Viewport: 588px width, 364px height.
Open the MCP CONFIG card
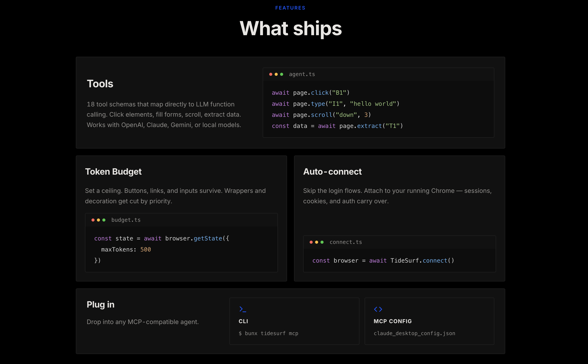coord(429,321)
